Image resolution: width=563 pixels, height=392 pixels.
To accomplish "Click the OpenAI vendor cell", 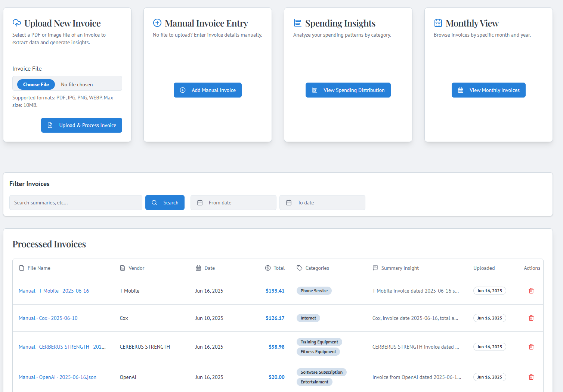I will (128, 377).
